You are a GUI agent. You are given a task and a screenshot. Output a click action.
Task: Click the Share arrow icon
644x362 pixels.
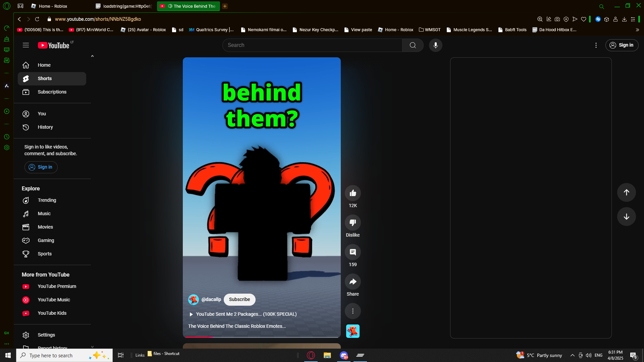[353, 282]
